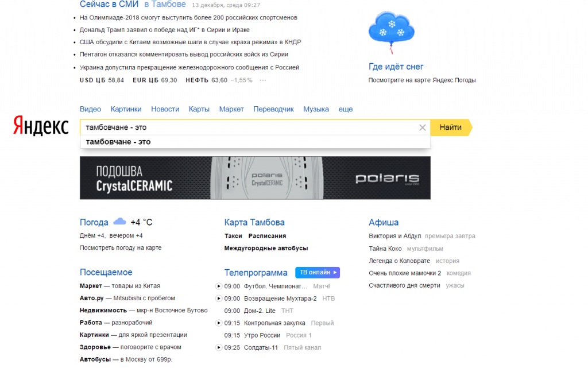Click ТВ онлайн button
The width and height of the screenshot is (588, 368).
pos(318,273)
